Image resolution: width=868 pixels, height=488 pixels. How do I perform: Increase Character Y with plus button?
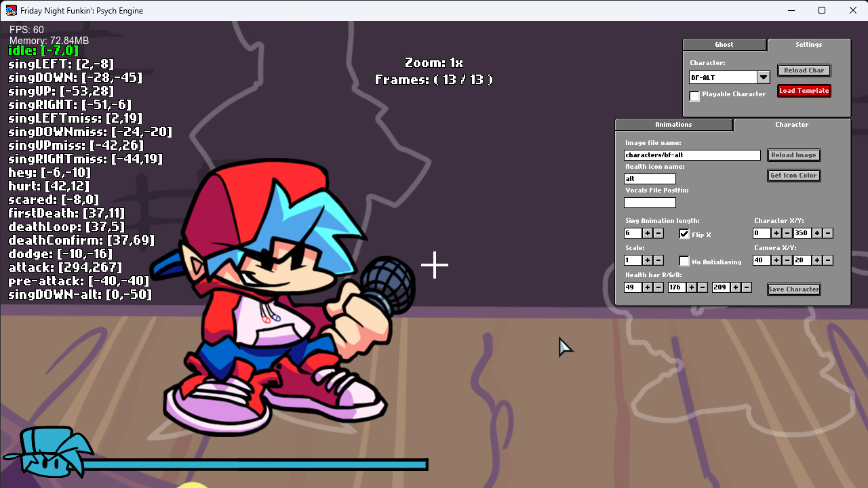tap(817, 233)
